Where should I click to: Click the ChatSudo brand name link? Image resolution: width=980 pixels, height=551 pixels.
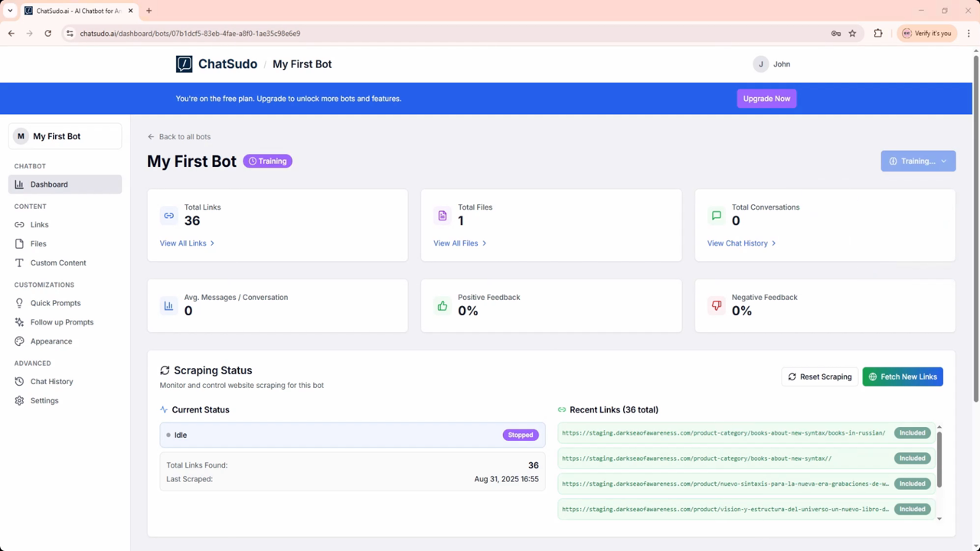(x=227, y=64)
